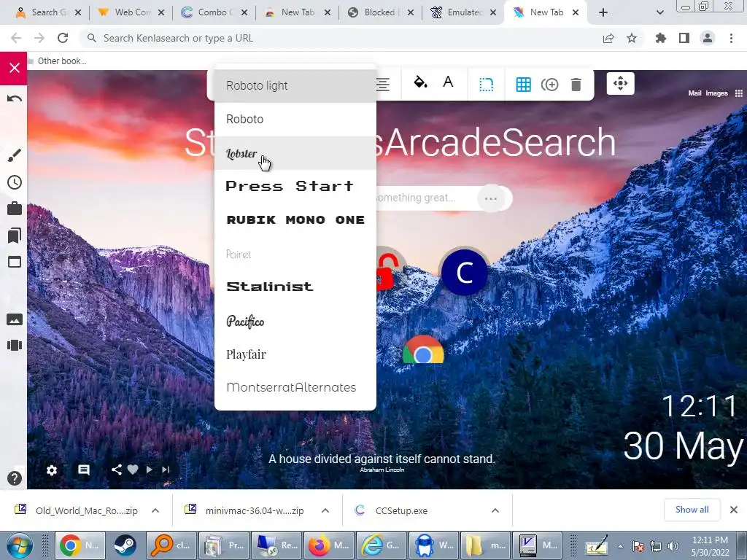Open the background image icon in sidebar
Image resolution: width=747 pixels, height=560 pixels.
[15, 319]
